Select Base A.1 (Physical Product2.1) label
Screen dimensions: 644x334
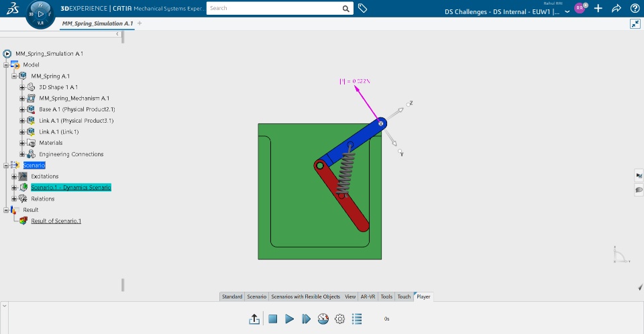76,109
